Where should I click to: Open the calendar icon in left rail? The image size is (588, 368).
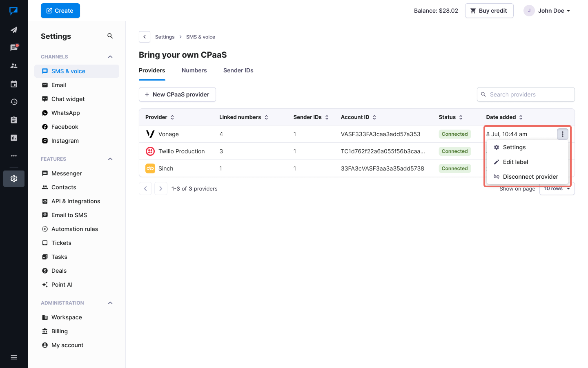click(x=14, y=84)
